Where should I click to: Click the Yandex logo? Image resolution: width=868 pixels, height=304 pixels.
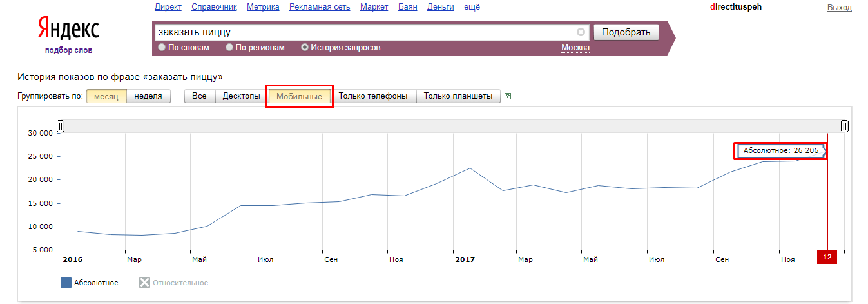coord(68,29)
